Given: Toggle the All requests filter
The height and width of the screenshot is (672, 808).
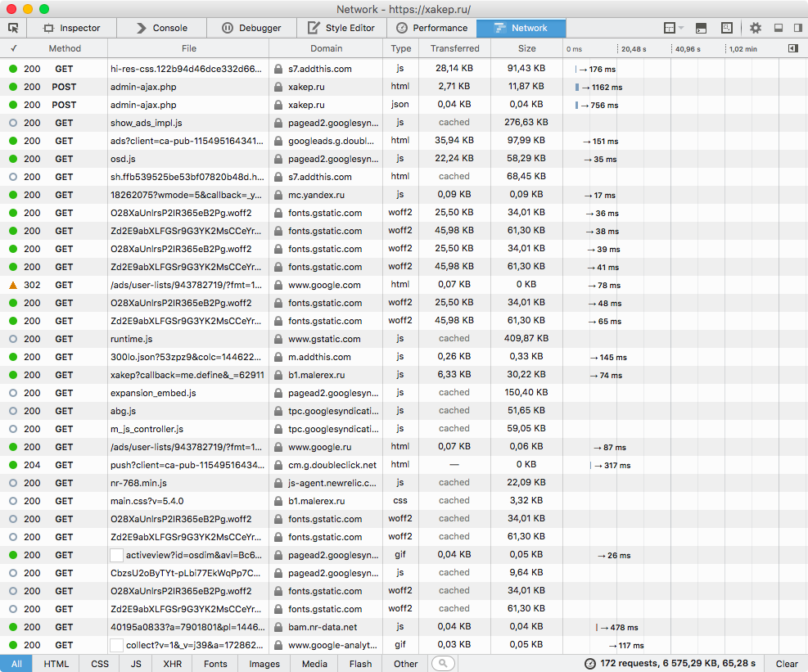Looking at the screenshot, I should [x=16, y=664].
